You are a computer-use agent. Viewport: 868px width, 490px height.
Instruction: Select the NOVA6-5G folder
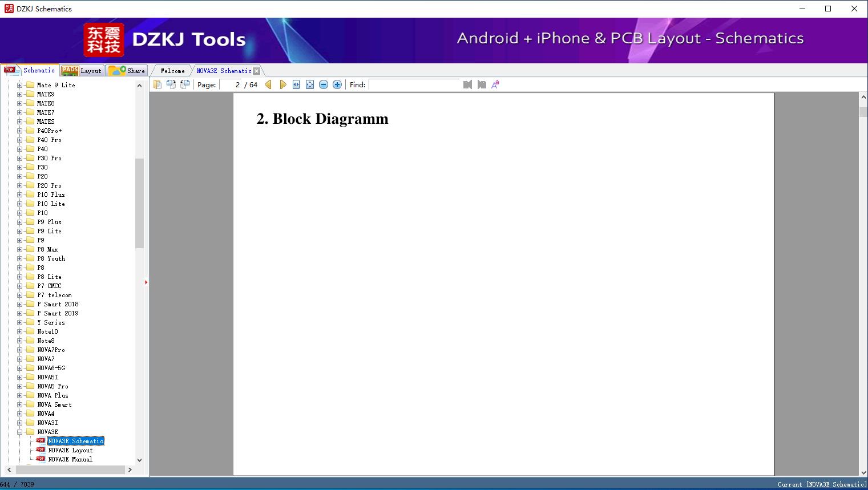point(51,368)
